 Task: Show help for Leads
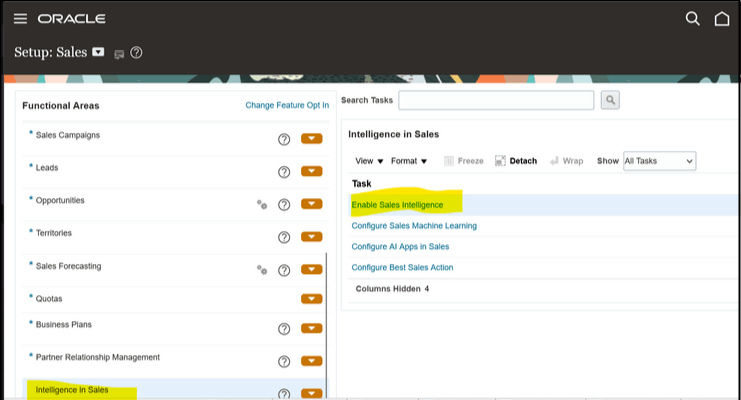284,172
